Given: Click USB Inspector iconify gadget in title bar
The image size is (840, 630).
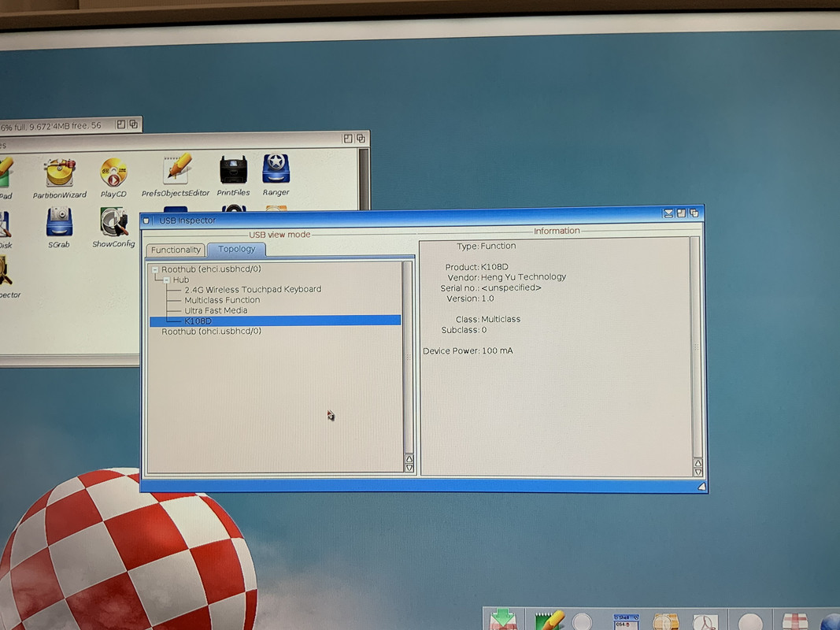Looking at the screenshot, I should coord(668,213).
